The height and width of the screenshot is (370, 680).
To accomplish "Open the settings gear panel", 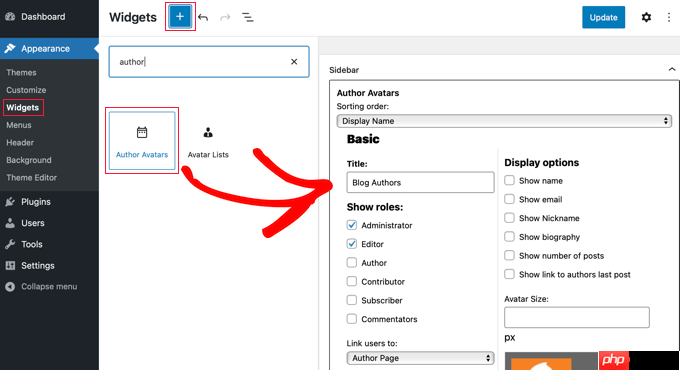I will pos(646,17).
